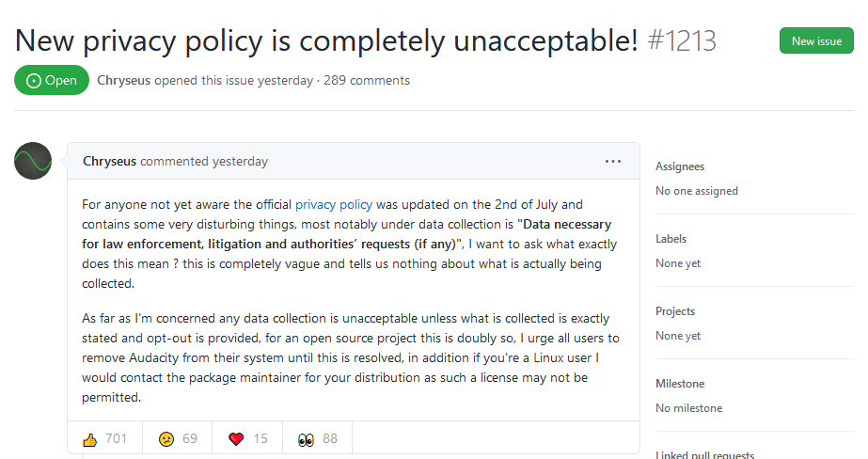Screen dimensions: 868x459
Task: Click the confused face reaction emoji
Action: (166, 439)
